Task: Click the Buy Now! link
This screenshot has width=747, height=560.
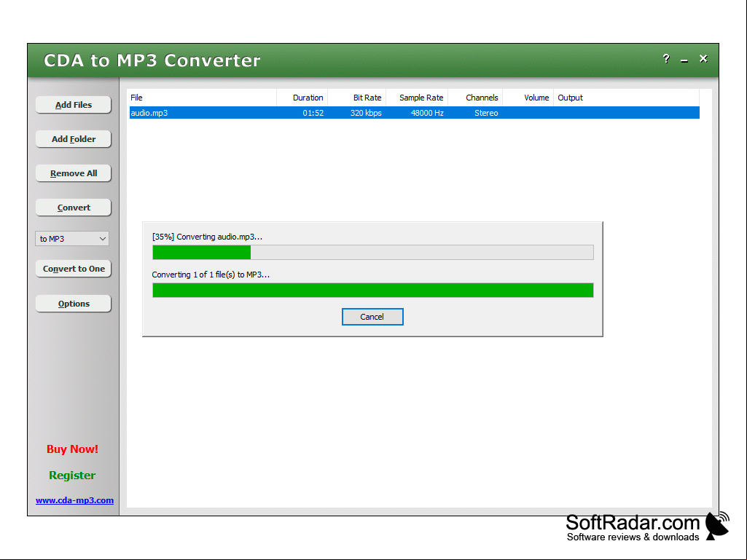Action: point(72,449)
